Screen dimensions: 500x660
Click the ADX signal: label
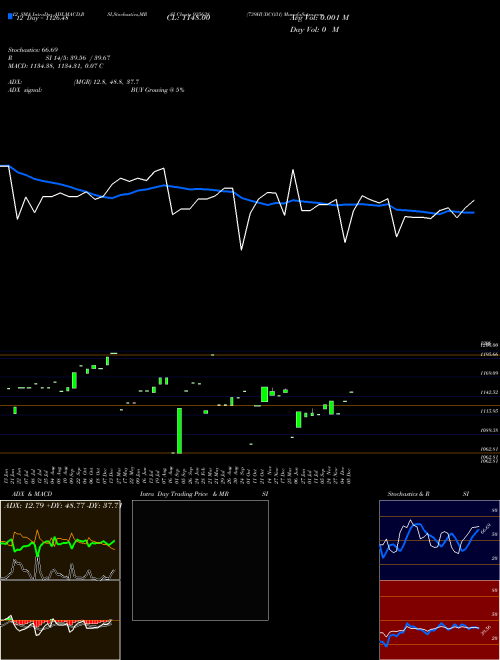click(25, 90)
